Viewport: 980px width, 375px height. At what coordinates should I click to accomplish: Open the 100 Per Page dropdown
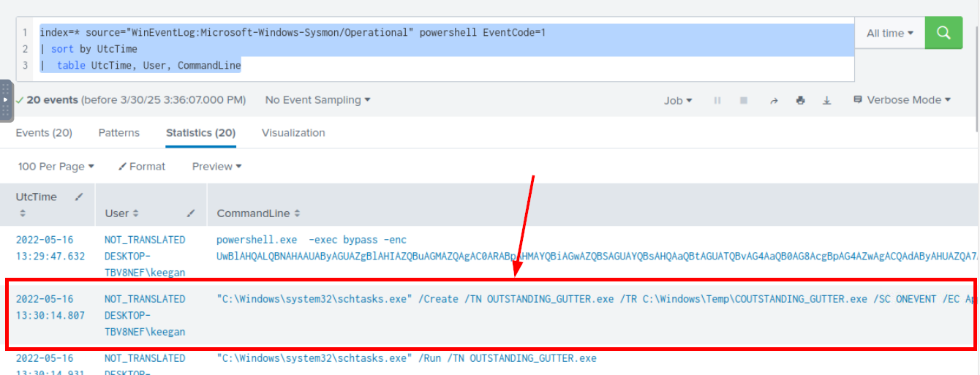(56, 167)
